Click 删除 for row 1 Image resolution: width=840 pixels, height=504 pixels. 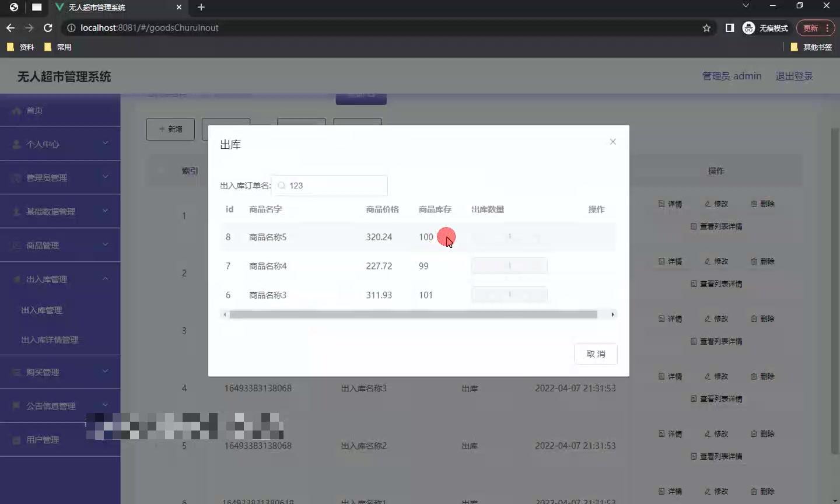(x=762, y=204)
